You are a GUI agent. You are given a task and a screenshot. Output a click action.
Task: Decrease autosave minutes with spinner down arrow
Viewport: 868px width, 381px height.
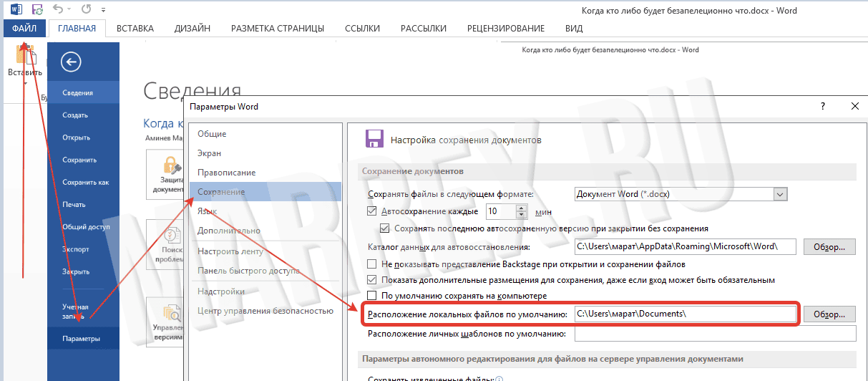[521, 216]
